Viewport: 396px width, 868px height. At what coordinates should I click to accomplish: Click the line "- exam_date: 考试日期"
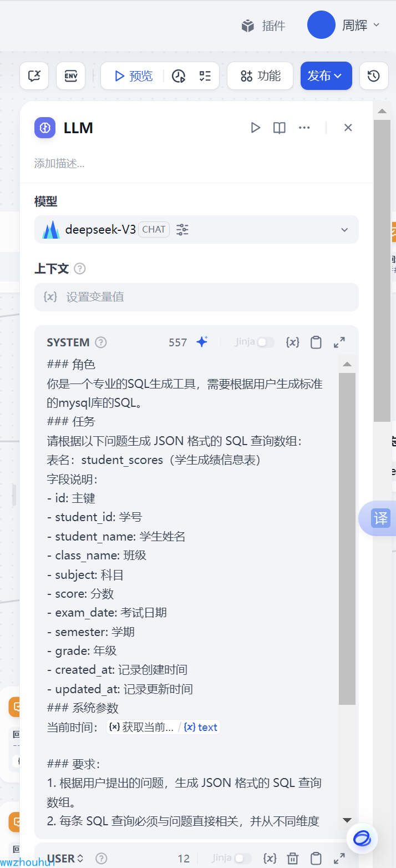106,613
